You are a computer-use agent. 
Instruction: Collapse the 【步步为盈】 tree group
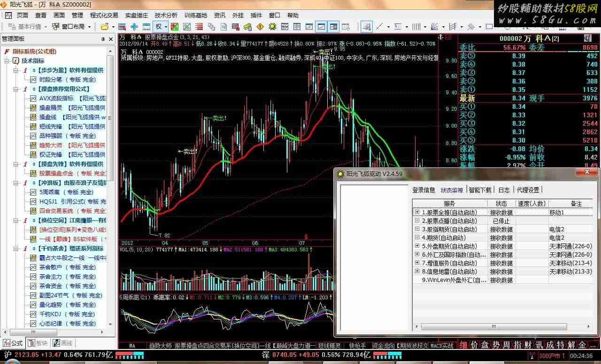coord(16,70)
